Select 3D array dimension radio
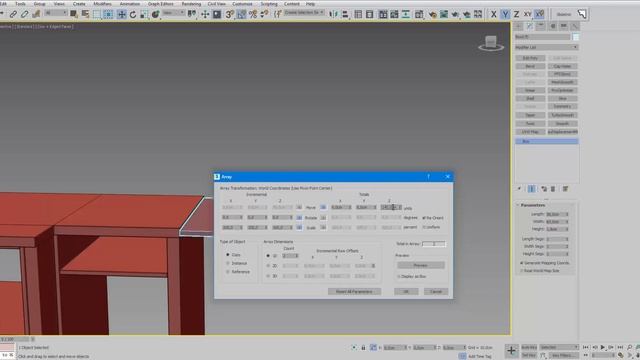The width and height of the screenshot is (640, 360). 268,276
